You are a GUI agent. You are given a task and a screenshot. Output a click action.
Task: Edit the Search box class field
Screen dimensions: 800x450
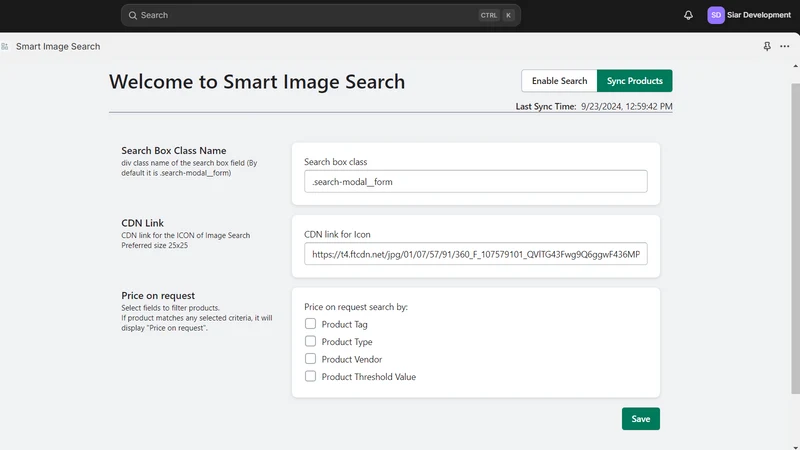tap(476, 182)
